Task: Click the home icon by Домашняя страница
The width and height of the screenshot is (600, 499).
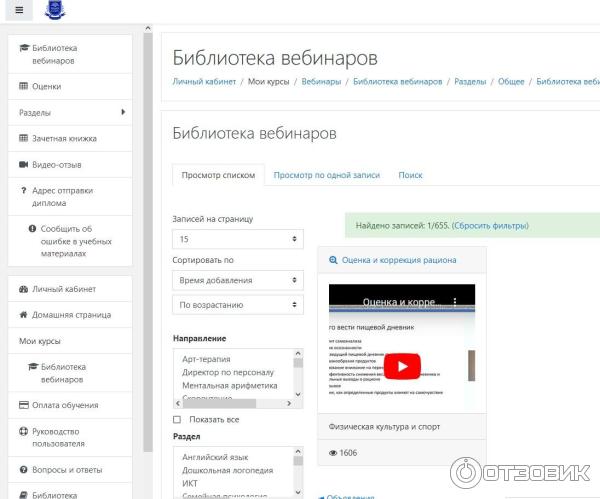Action: pos(24,315)
